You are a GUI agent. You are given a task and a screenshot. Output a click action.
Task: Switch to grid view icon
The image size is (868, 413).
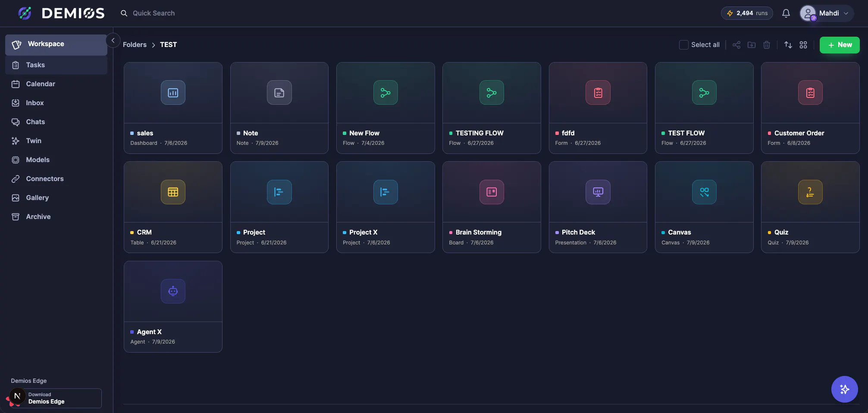pos(803,45)
